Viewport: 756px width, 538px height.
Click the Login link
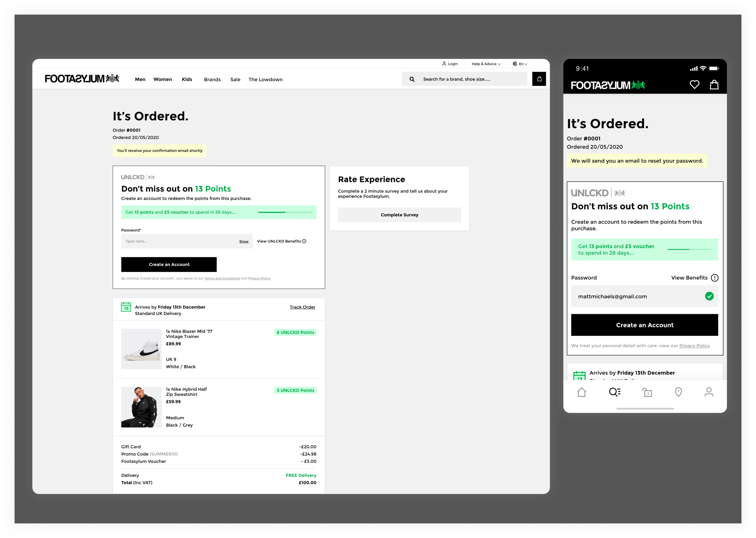pyautogui.click(x=452, y=64)
